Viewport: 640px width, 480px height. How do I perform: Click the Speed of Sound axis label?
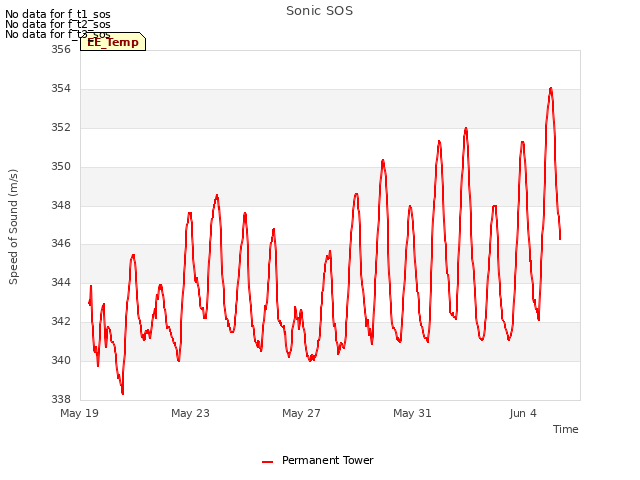tap(13, 227)
